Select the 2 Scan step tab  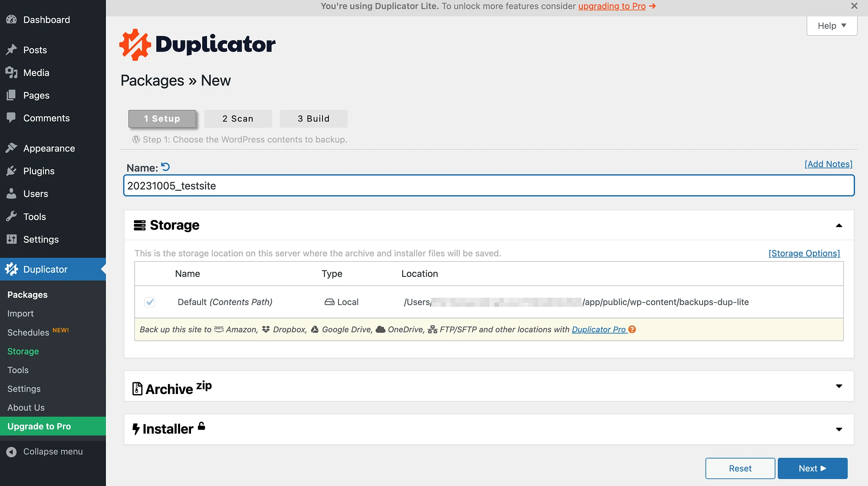(237, 118)
